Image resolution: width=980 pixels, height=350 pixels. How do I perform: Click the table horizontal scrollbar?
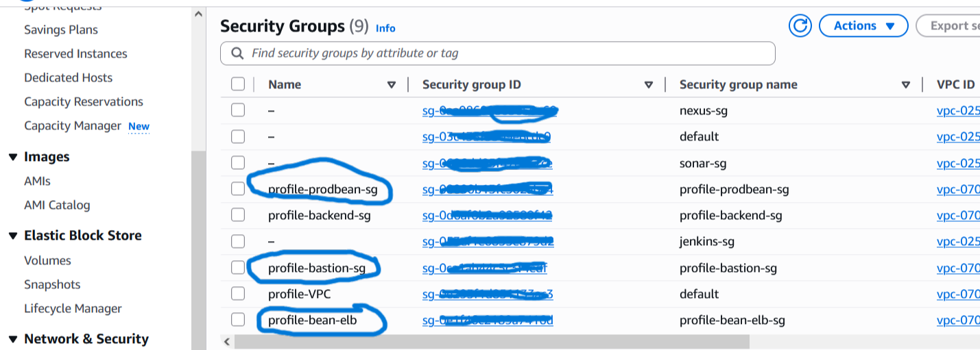click(491, 341)
